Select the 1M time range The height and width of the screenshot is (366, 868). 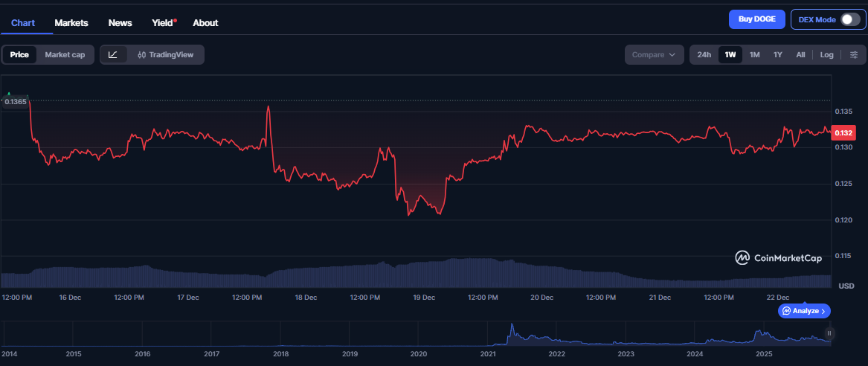[754, 54]
